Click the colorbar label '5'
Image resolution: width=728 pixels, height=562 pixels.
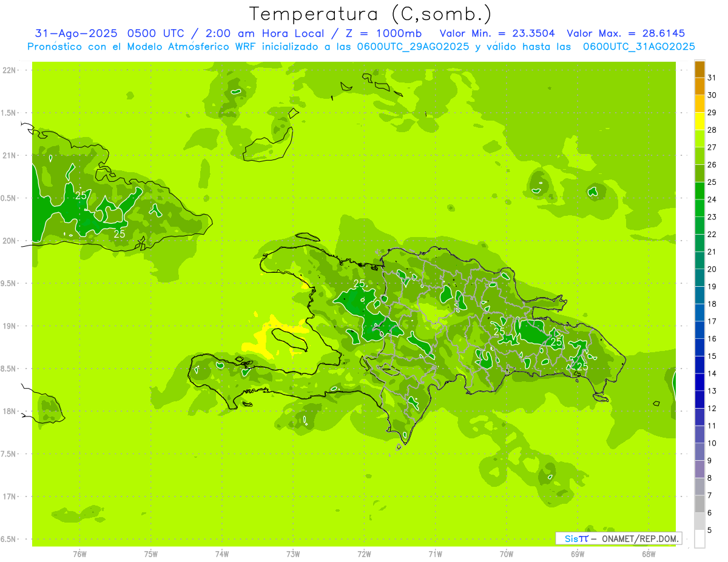coord(710,530)
